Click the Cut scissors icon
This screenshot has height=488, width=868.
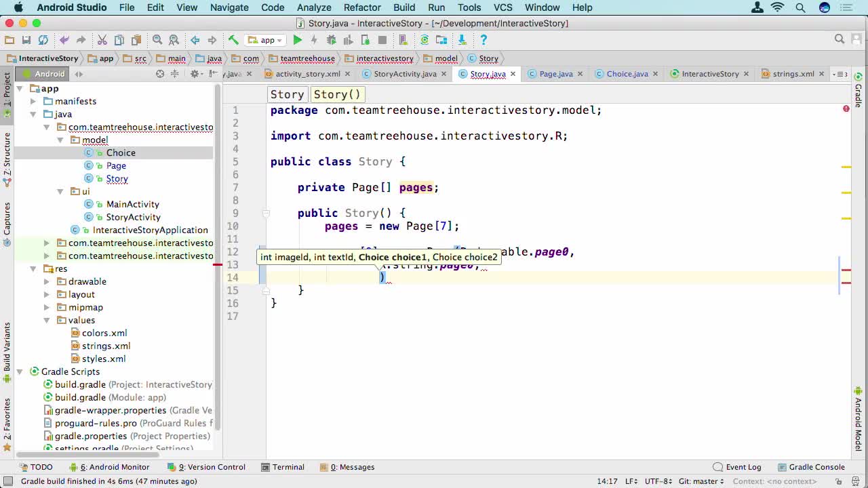[102, 40]
